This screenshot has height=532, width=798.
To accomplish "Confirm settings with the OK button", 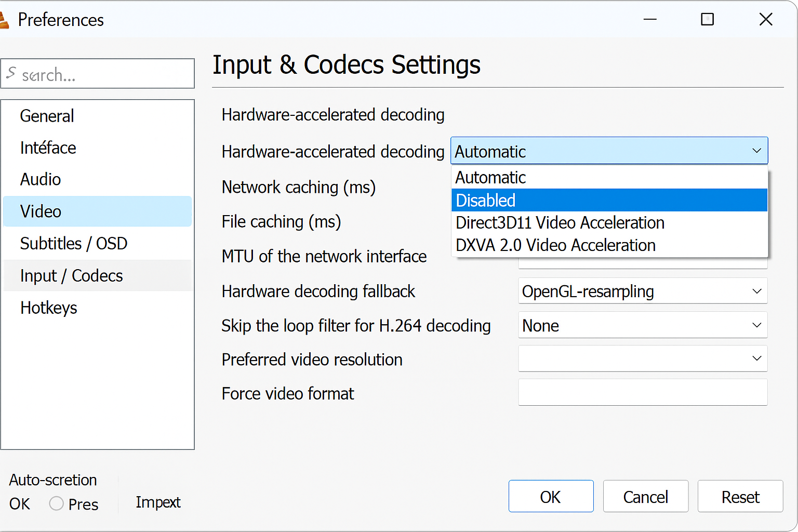I will [551, 496].
